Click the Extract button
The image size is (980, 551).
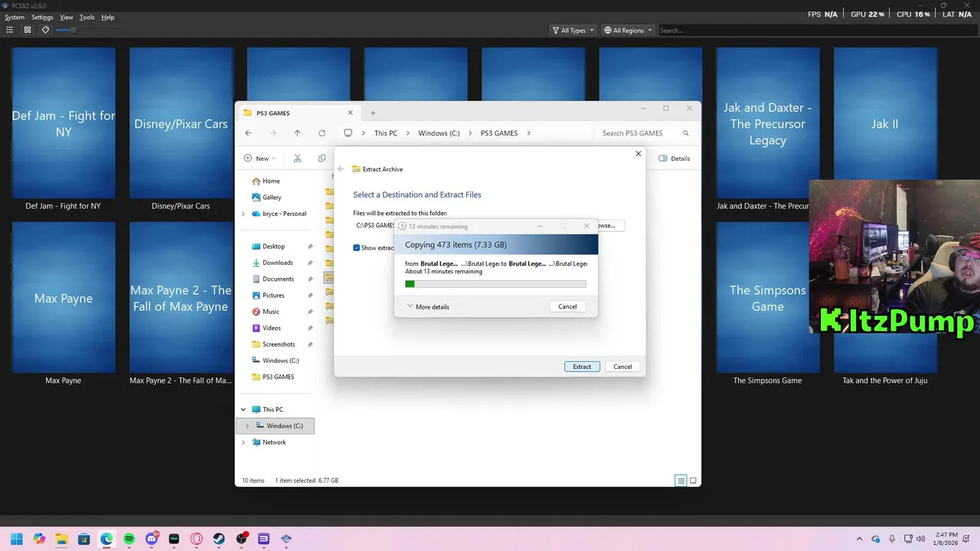point(582,367)
